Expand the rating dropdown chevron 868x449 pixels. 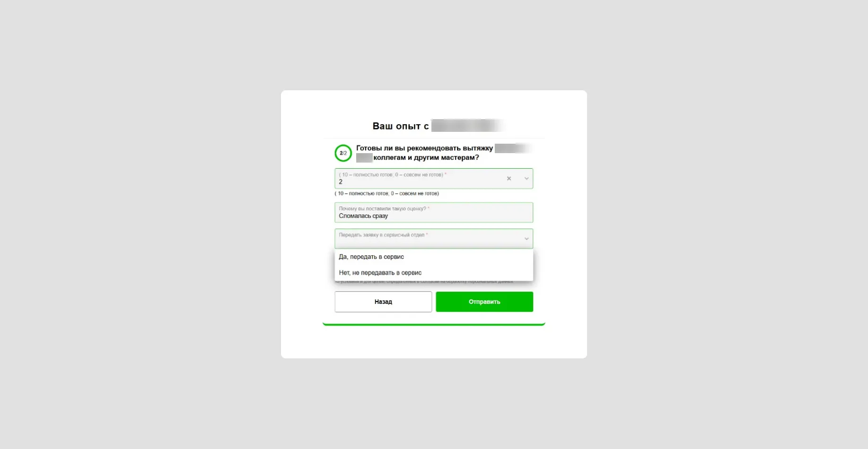[x=526, y=179]
